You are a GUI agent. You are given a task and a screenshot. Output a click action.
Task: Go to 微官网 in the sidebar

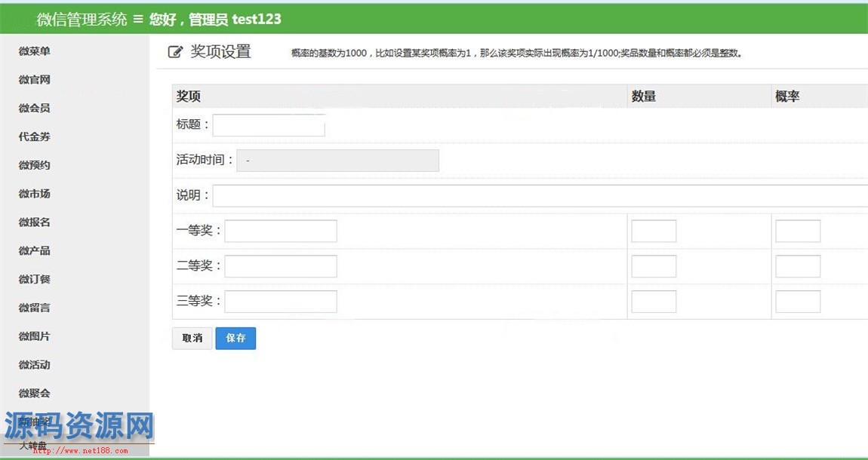coord(35,80)
